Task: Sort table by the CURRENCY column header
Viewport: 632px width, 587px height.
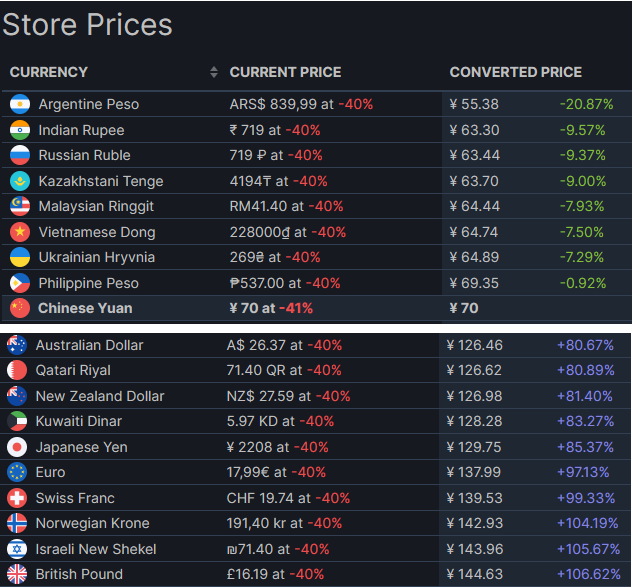Action: coord(49,72)
